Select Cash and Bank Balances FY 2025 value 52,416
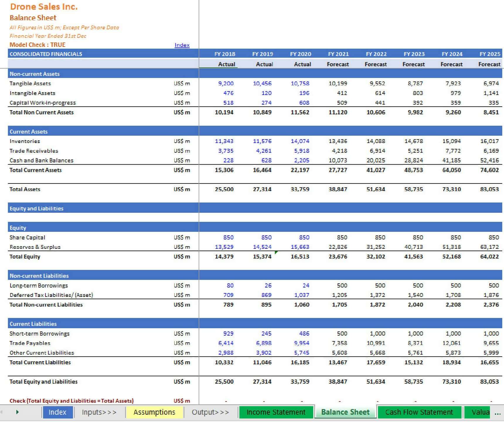This screenshot has height=422, width=504. (x=490, y=161)
